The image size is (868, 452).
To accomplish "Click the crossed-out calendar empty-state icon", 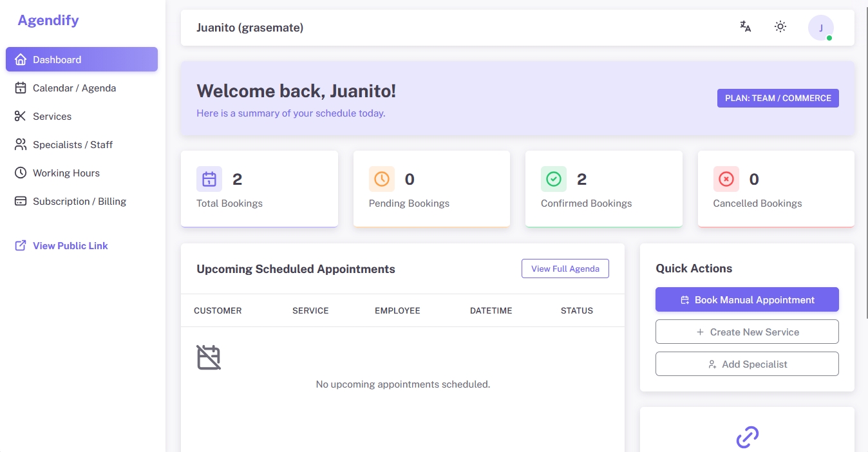I will pyautogui.click(x=209, y=357).
